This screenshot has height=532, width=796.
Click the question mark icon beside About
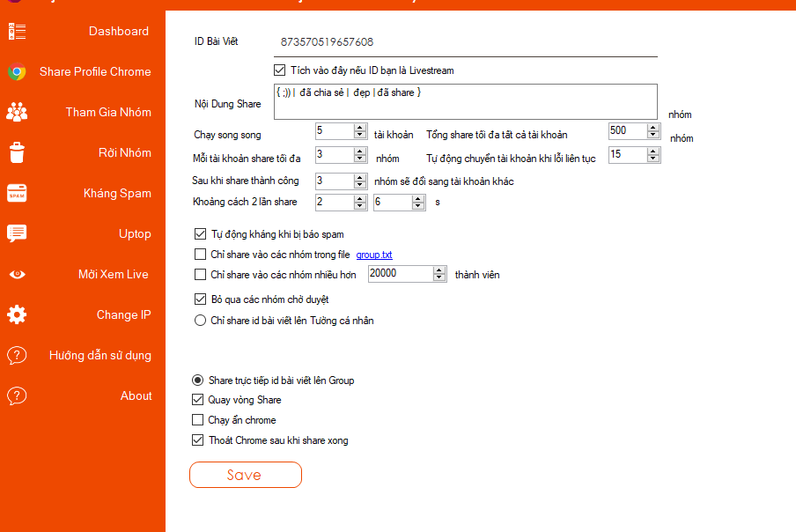17,396
